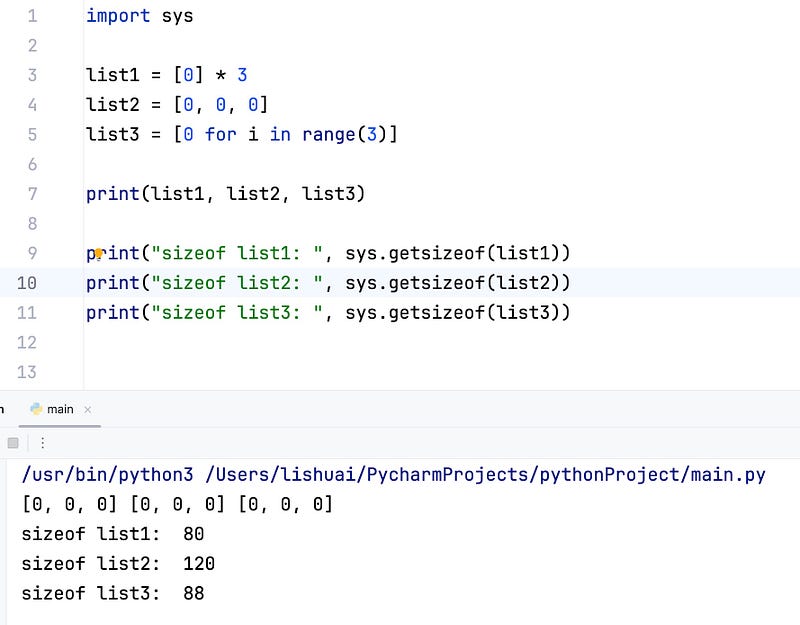
Task: Click the list3 list comprehension line
Action: [x=241, y=134]
